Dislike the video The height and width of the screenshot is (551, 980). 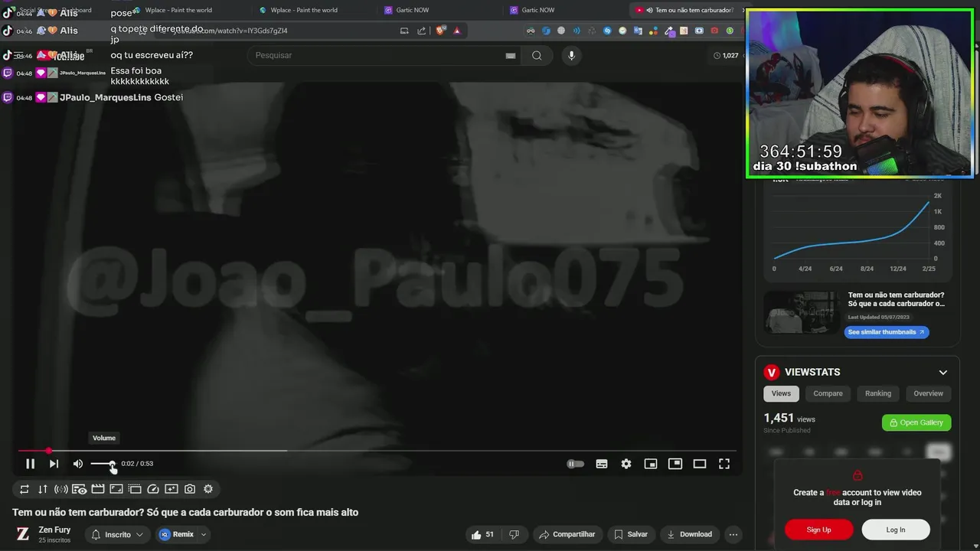[x=514, y=534]
